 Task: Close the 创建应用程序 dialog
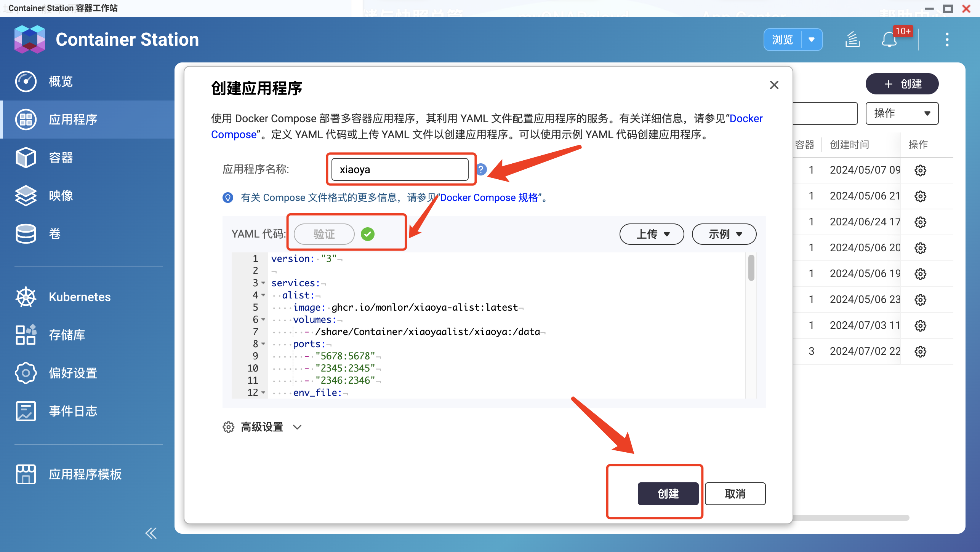774,85
